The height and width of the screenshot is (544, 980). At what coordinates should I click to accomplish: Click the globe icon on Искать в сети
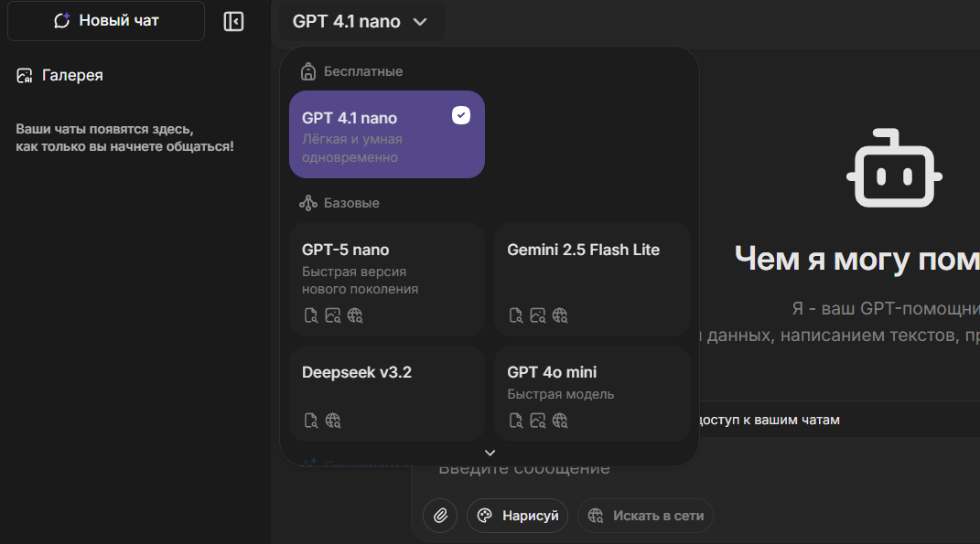pyautogui.click(x=596, y=516)
